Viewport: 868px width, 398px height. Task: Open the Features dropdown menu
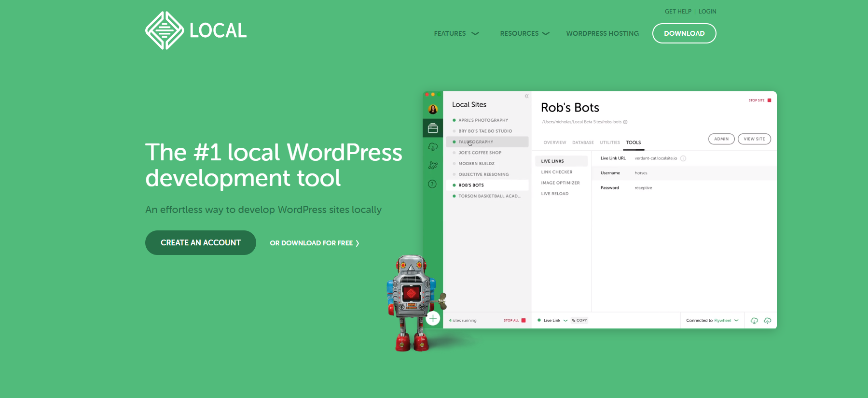(x=456, y=33)
